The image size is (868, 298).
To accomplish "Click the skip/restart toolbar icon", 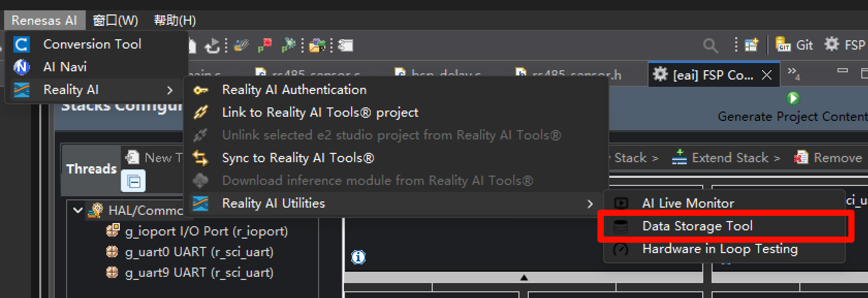I will pyautogui.click(x=212, y=46).
